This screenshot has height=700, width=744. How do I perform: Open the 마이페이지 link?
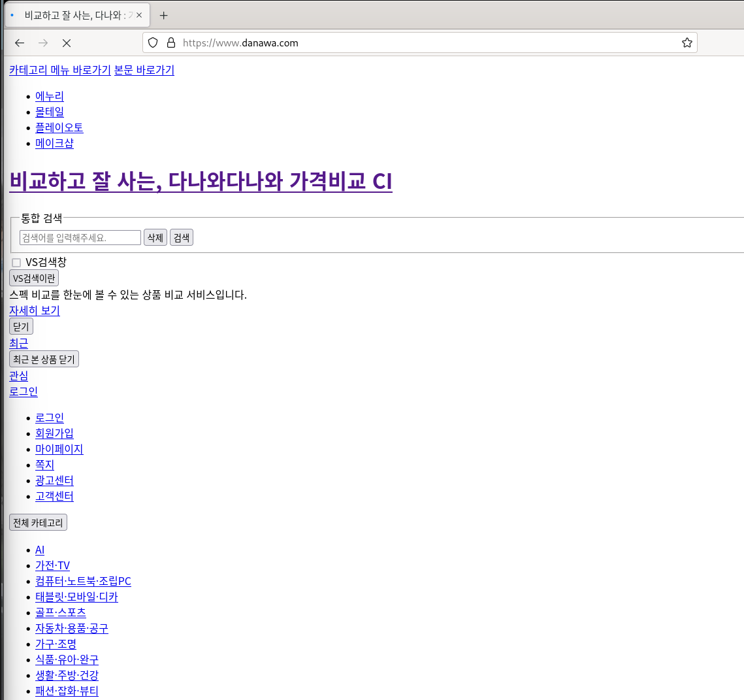tap(59, 449)
